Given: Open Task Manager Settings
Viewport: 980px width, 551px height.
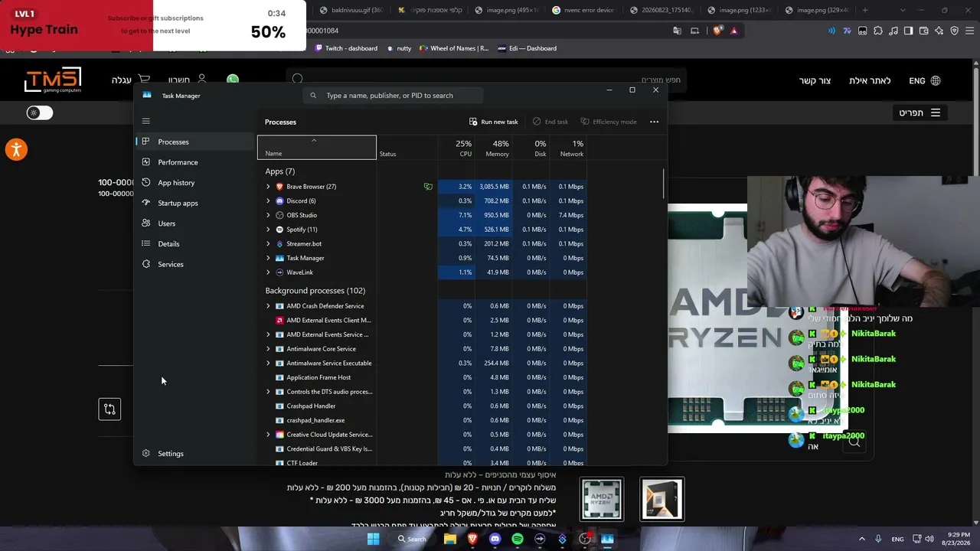Looking at the screenshot, I should coord(194,454).
